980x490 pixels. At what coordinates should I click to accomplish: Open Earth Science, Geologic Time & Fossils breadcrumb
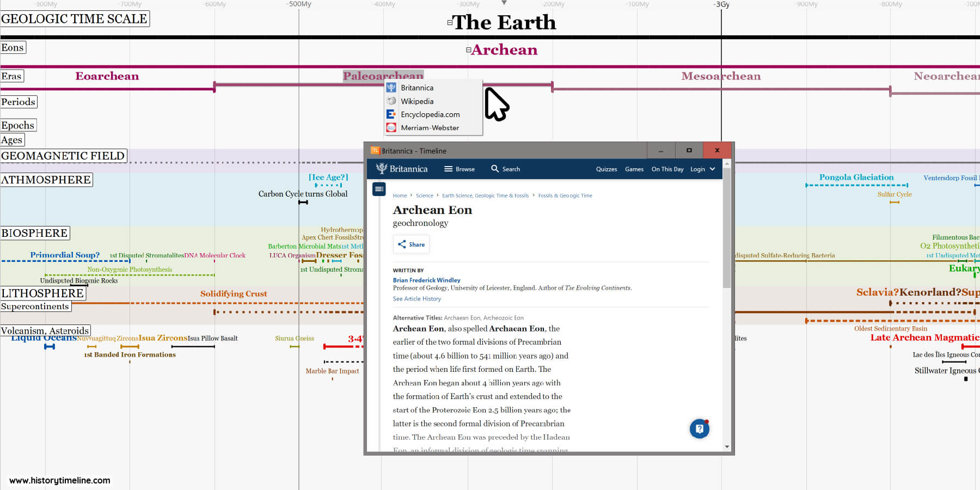pyautogui.click(x=485, y=195)
